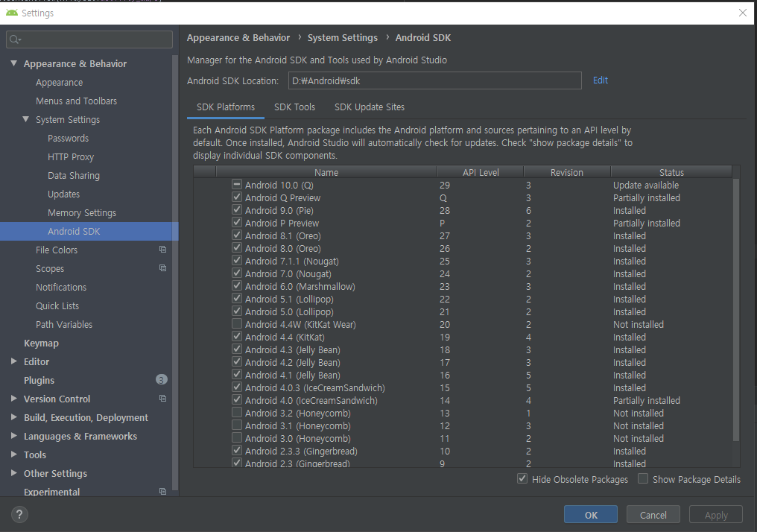Click the 'Update available' status text
Viewport: 757px width, 532px height.
tap(645, 185)
